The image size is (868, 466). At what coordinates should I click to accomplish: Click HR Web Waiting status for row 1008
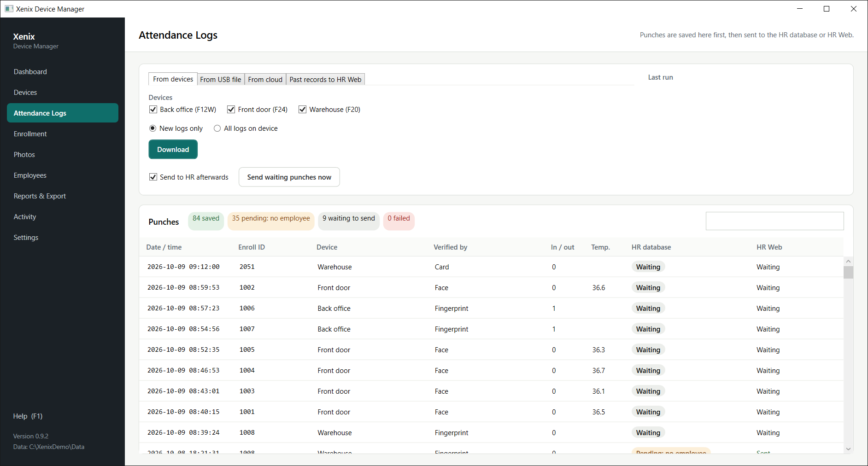click(x=768, y=433)
